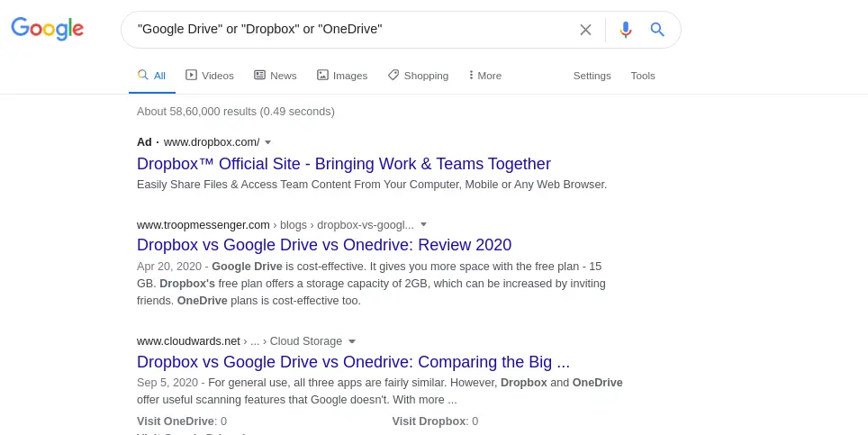The height and width of the screenshot is (435, 868).
Task: Open search Settings
Action: pos(592,76)
